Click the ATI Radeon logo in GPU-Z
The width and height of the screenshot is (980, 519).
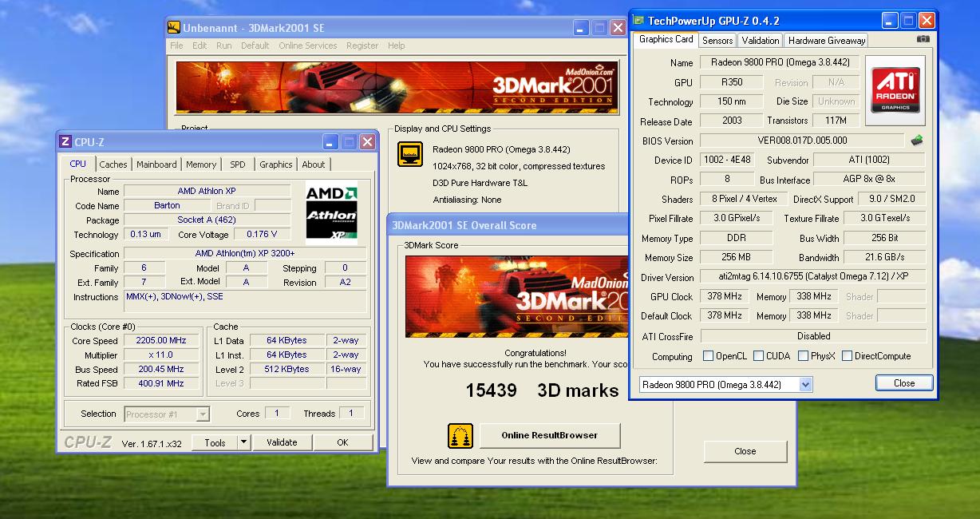[x=895, y=90]
